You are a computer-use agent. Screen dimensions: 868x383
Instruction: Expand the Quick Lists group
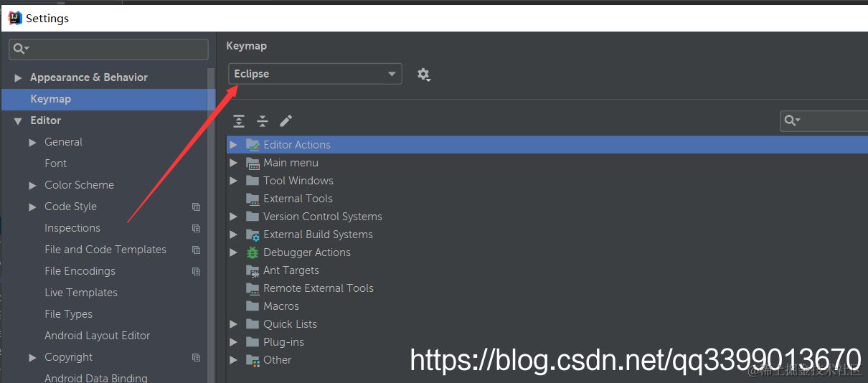pos(233,323)
